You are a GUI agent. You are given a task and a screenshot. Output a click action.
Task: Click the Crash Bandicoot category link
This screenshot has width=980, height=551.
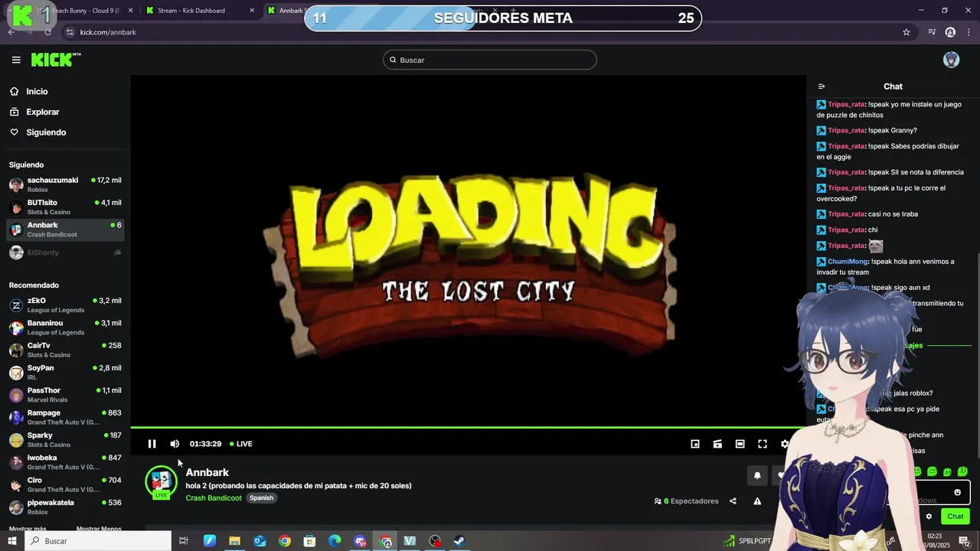214,498
